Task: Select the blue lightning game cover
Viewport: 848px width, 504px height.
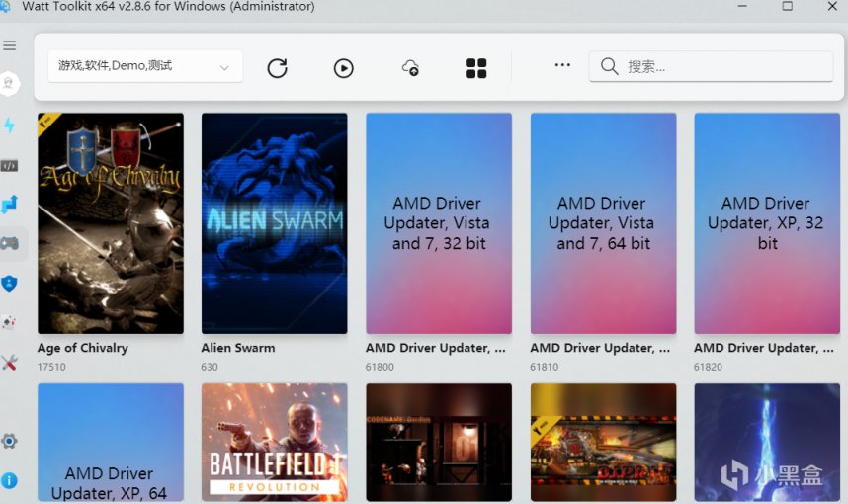Action: [767, 443]
